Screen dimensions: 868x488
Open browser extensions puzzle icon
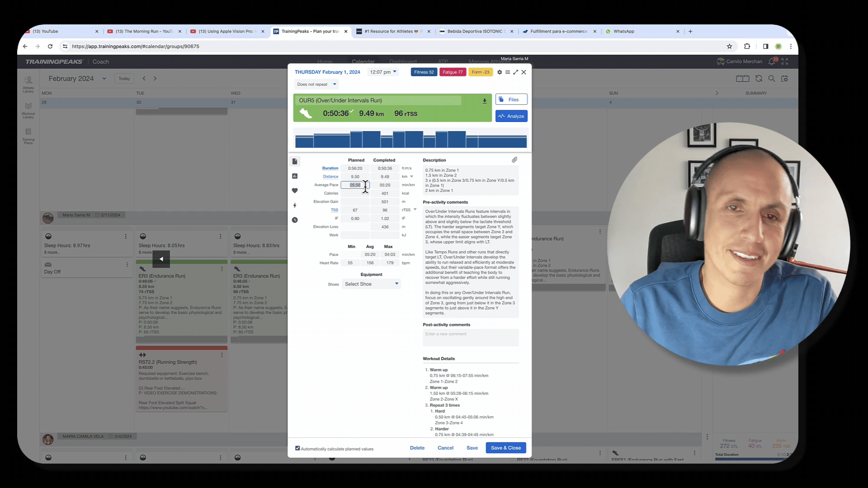point(747,46)
